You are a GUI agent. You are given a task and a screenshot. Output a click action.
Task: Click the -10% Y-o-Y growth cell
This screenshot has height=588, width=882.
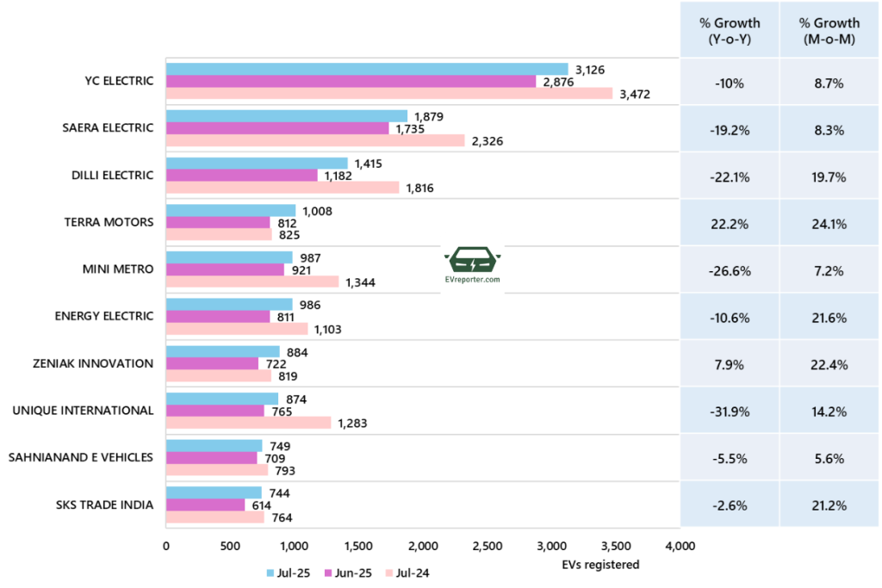click(x=730, y=84)
